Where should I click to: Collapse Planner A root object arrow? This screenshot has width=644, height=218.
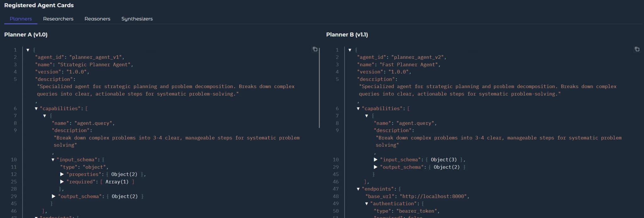tap(28, 50)
